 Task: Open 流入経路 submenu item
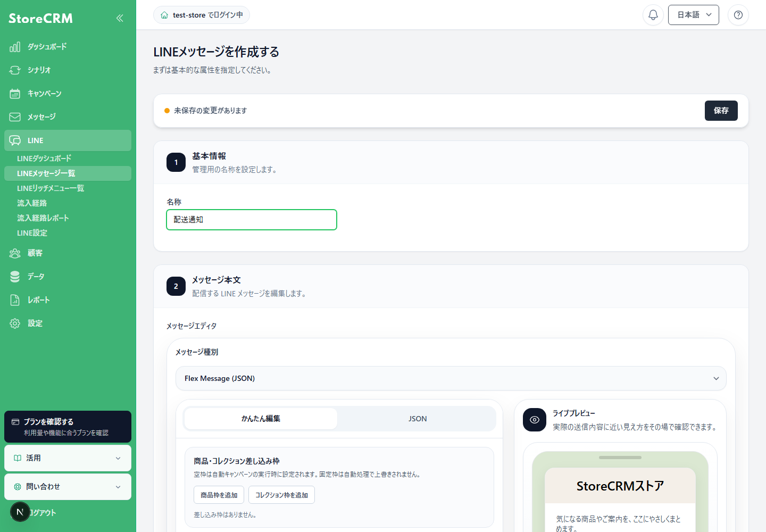pyautogui.click(x=68, y=203)
